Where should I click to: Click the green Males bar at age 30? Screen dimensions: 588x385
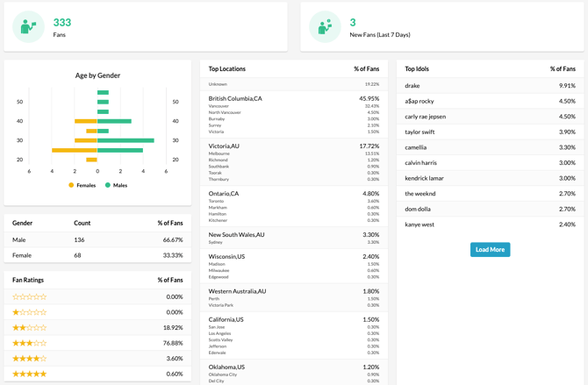125,140
